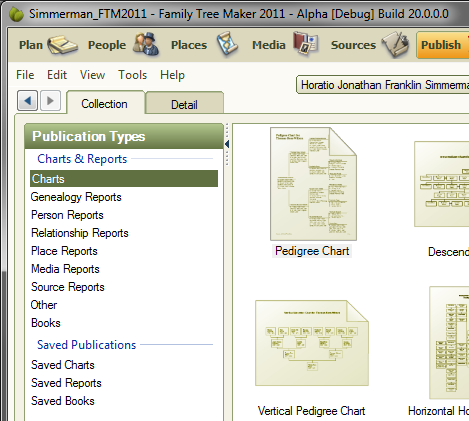Click the Places workspace label
469x421 pixels.
pyautogui.click(x=189, y=45)
